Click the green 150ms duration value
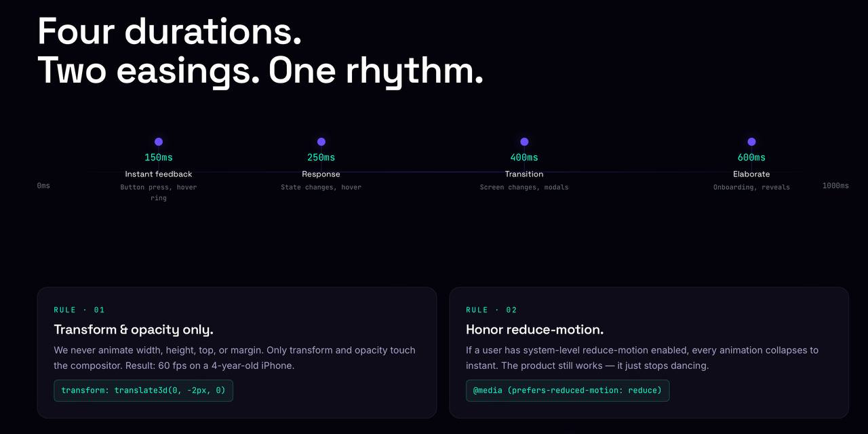 pyautogui.click(x=159, y=157)
